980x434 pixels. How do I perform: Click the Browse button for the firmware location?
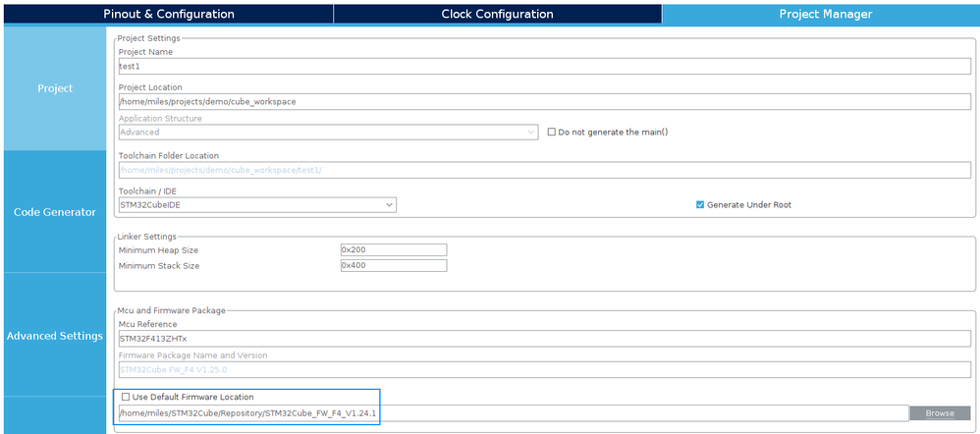pos(940,413)
